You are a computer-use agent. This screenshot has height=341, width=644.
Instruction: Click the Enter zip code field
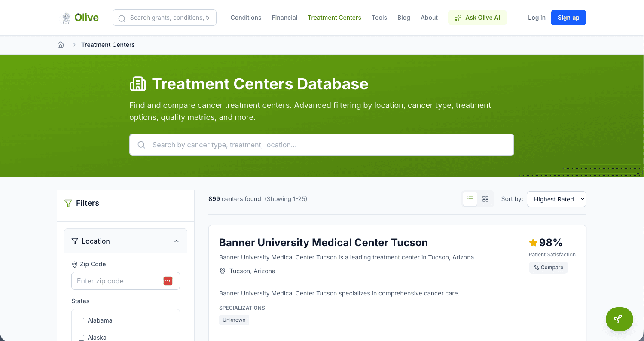pyautogui.click(x=125, y=281)
